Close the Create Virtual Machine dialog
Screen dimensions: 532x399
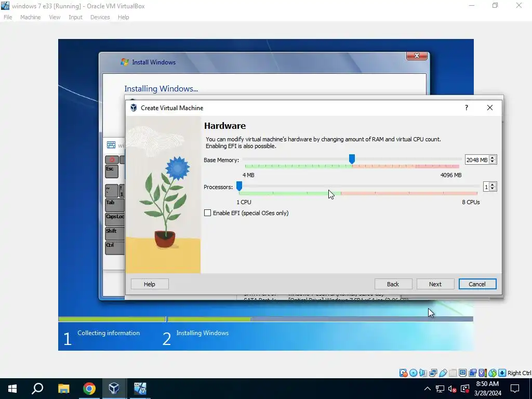[490, 108]
